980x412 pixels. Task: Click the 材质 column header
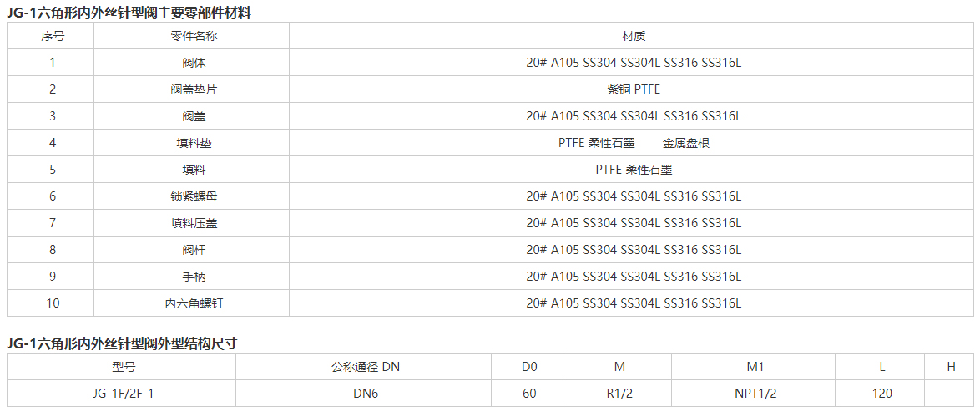point(634,36)
